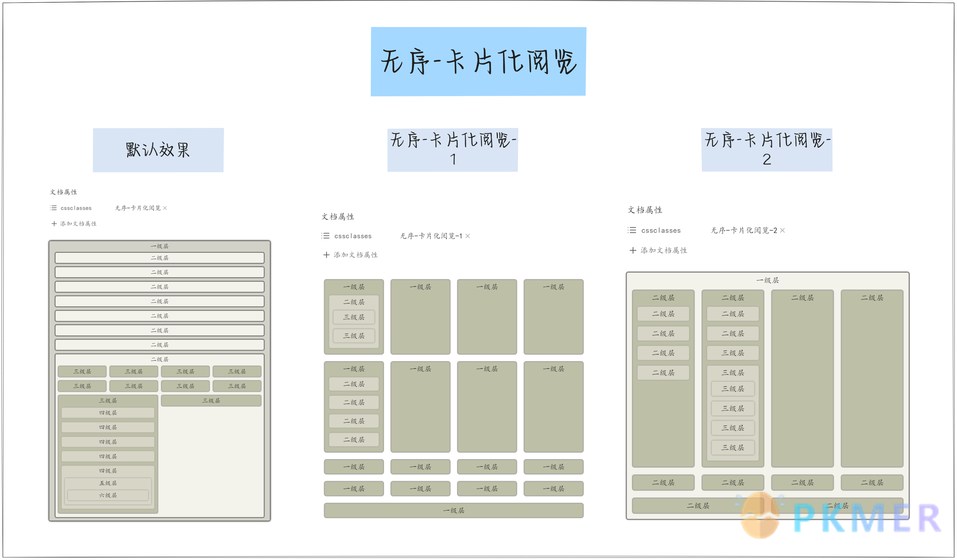Collapse the 文档属性 section in middle column

click(x=338, y=216)
